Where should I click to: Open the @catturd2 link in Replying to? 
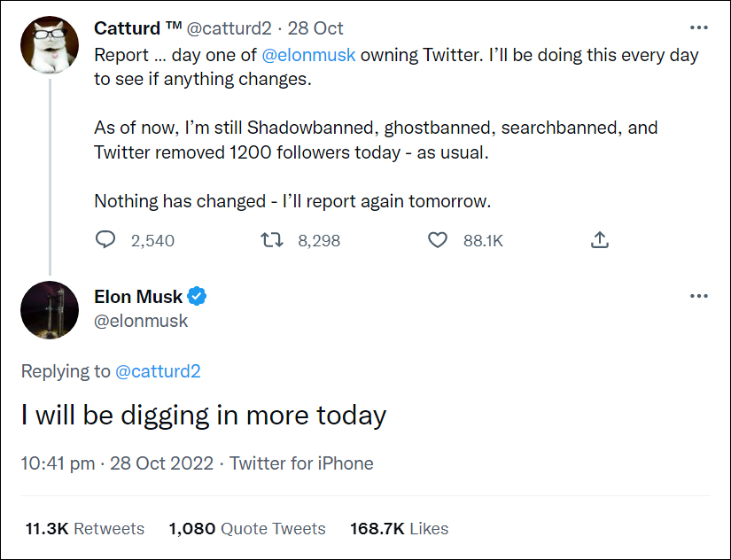point(158,371)
